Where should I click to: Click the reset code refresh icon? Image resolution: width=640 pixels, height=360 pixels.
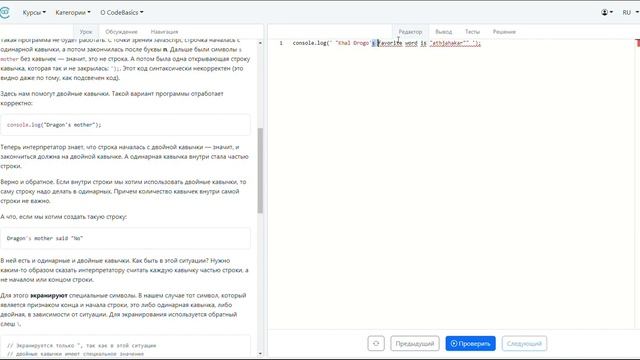tap(376, 343)
